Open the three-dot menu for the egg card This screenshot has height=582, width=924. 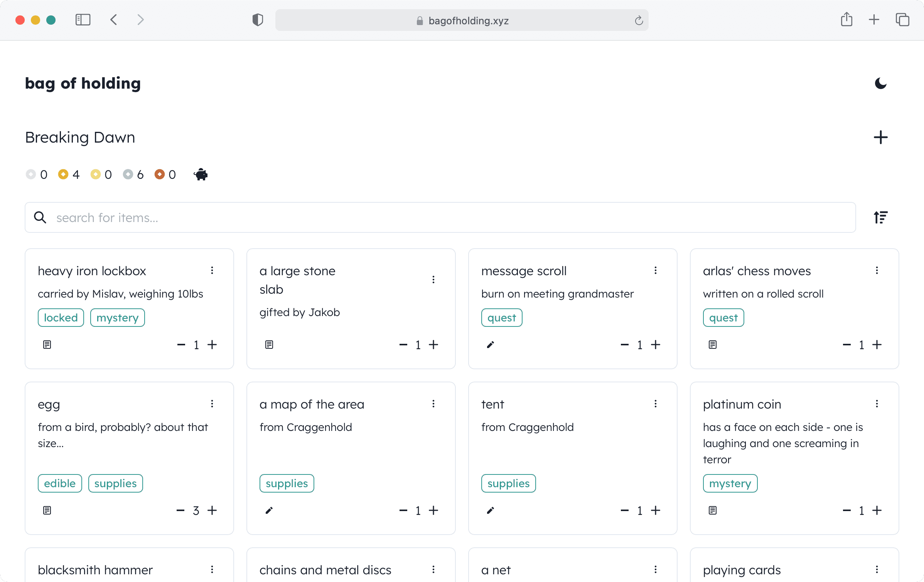click(x=212, y=404)
